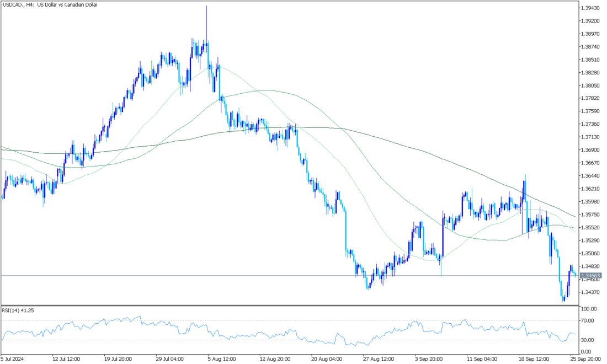
Task: Click the 1.34370 price axis label
Action: [x=590, y=292]
